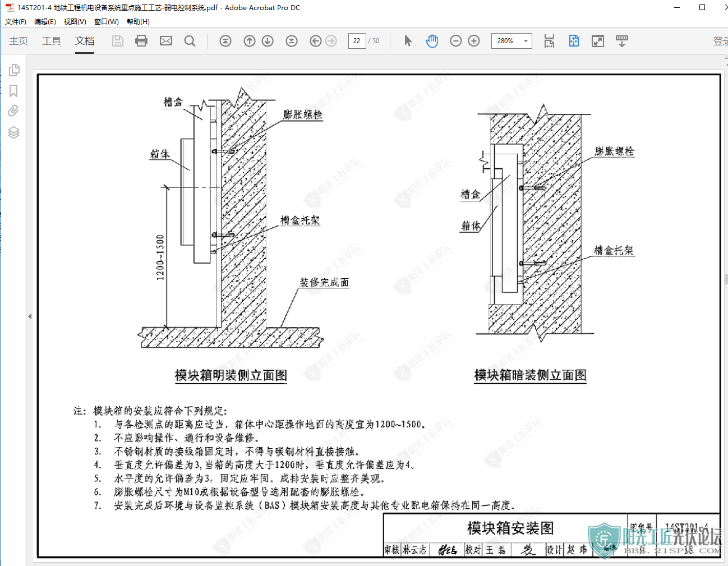Jump to last page icon
The width and height of the screenshot is (728, 566).
tap(292, 41)
